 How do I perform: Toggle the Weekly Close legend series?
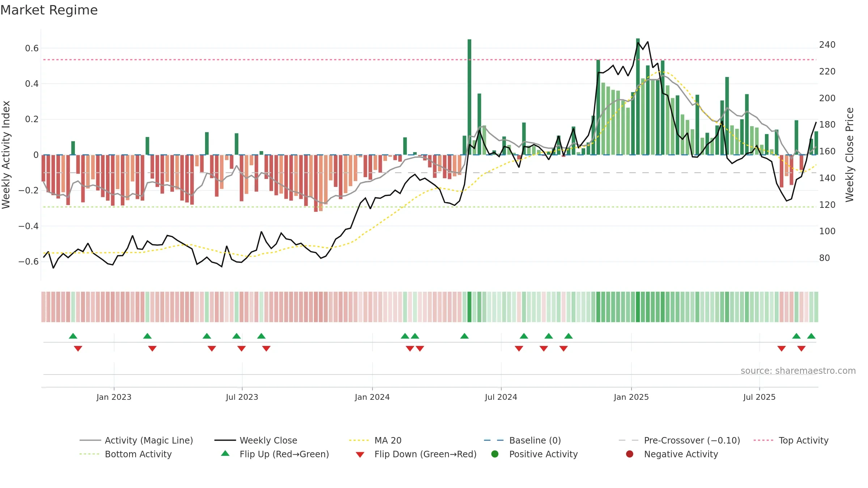[256, 440]
